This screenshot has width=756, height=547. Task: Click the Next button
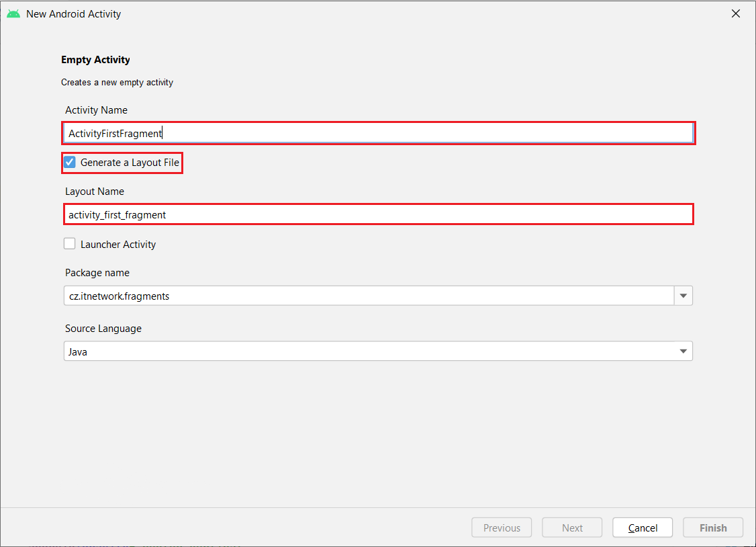572,528
